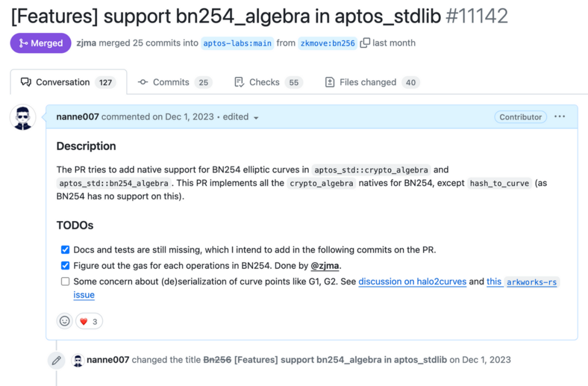Click the Contributor label badge
The image size is (588, 386).
[520, 117]
